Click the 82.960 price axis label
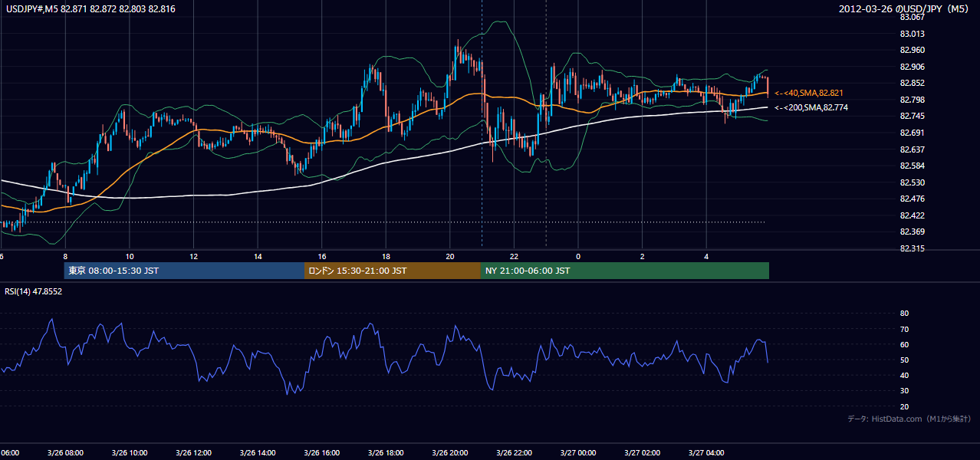 pos(911,50)
